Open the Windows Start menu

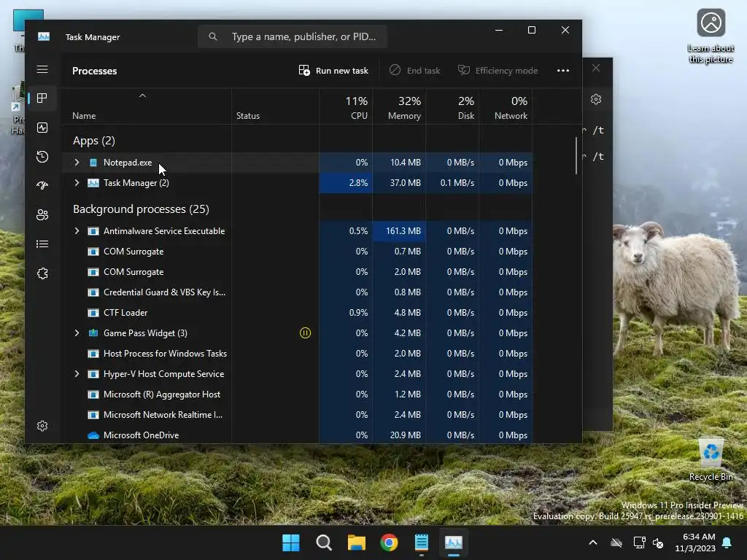(x=290, y=542)
